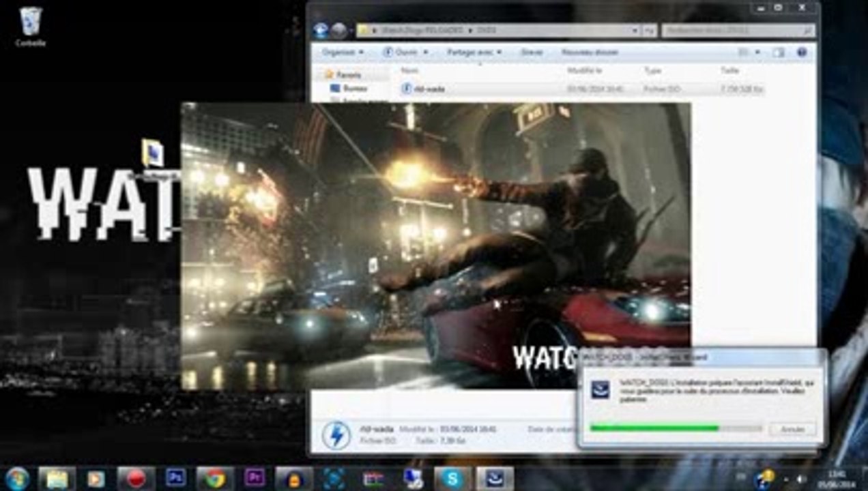
Task: Click the desktop file icon beside WATCH logo
Action: 152,153
